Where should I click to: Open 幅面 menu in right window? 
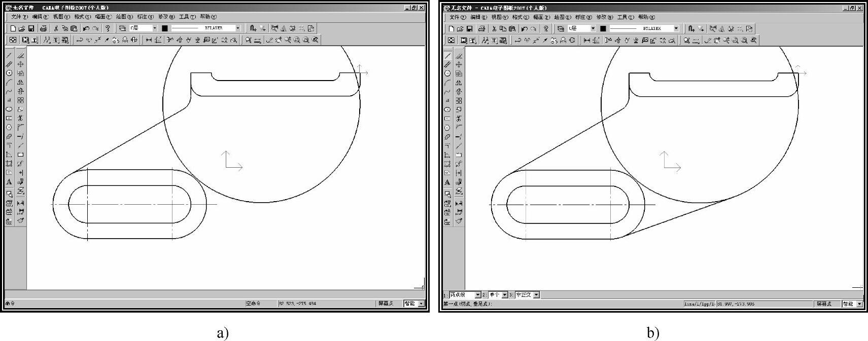[541, 17]
